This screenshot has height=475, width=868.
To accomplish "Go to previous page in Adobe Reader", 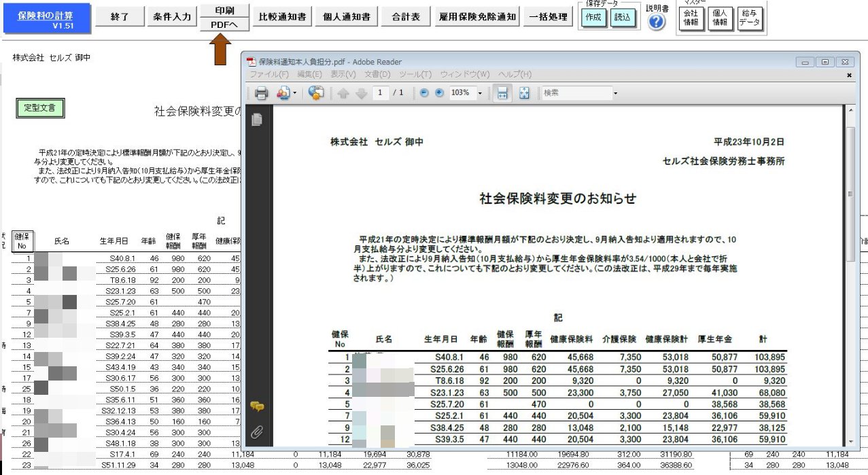I will (x=343, y=94).
